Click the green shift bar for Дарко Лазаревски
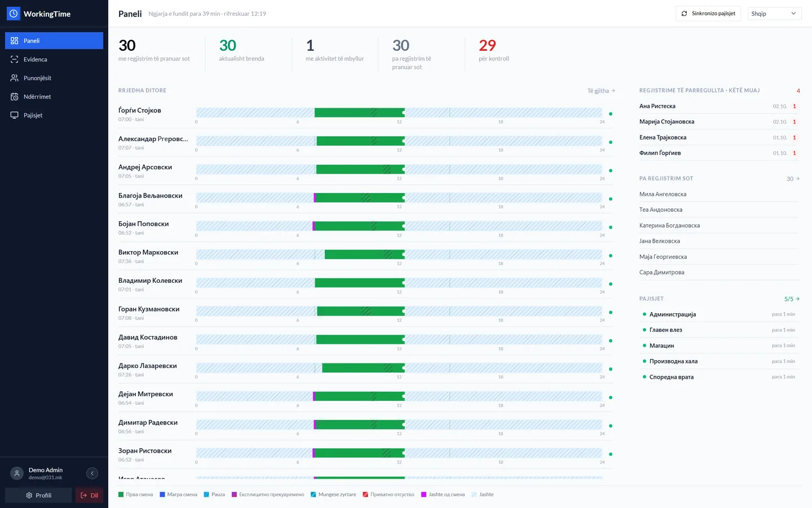The image size is (812, 508). 363,368
